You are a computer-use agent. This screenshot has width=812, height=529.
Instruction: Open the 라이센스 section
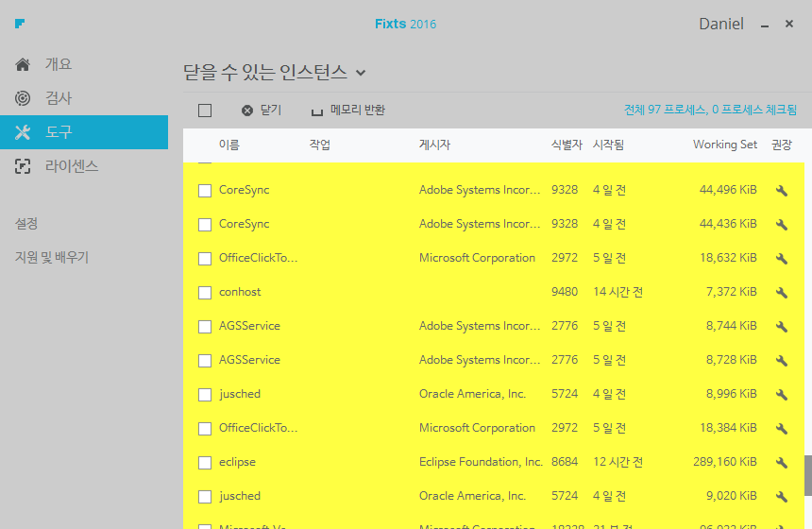(72, 166)
